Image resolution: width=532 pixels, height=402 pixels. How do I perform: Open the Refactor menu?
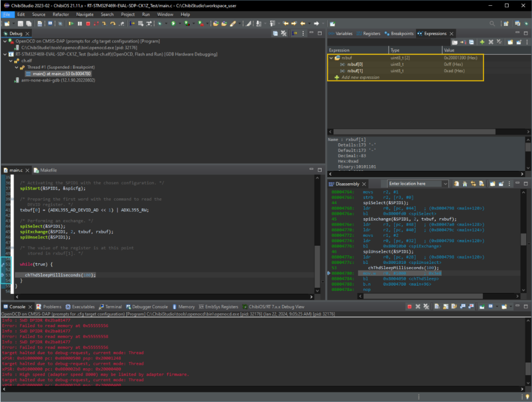click(61, 15)
